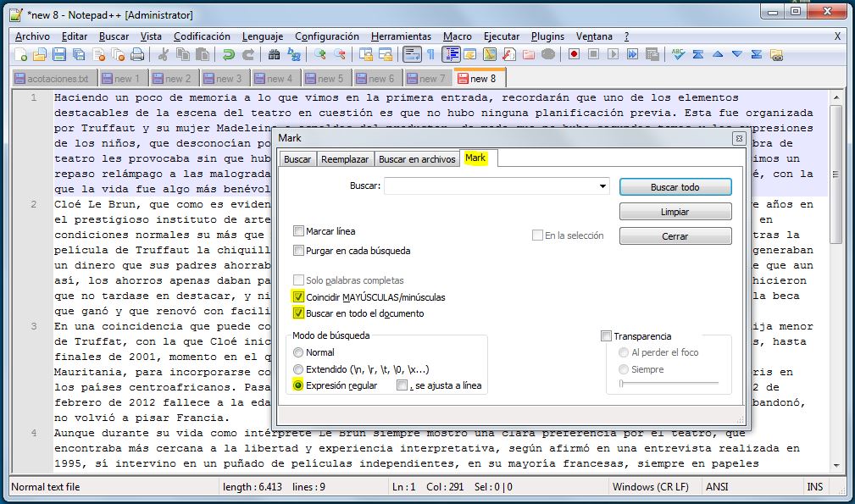Viewport: 855px width, 504px height.
Task: Click the Buscar todo button
Action: [675, 187]
